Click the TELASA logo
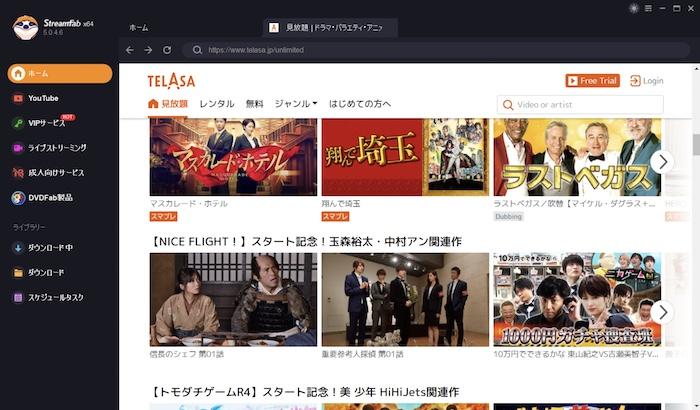Viewport: 700px width, 410px height. [x=171, y=81]
